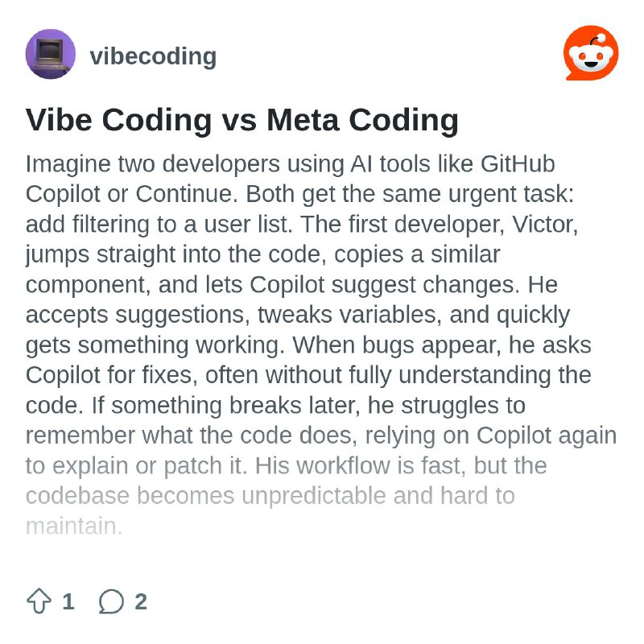Click the line 'Copilot for fixes, often without'
The height and width of the screenshot is (644, 644).
[308, 375]
